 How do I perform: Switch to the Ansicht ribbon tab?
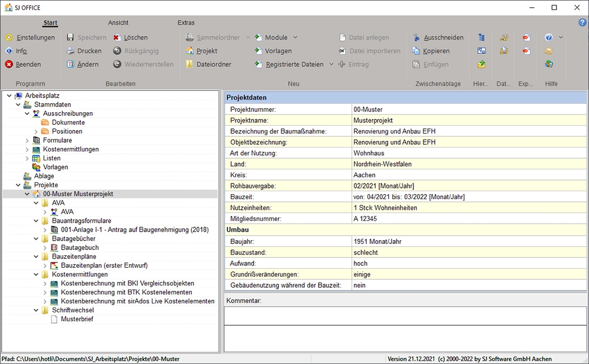tap(118, 23)
